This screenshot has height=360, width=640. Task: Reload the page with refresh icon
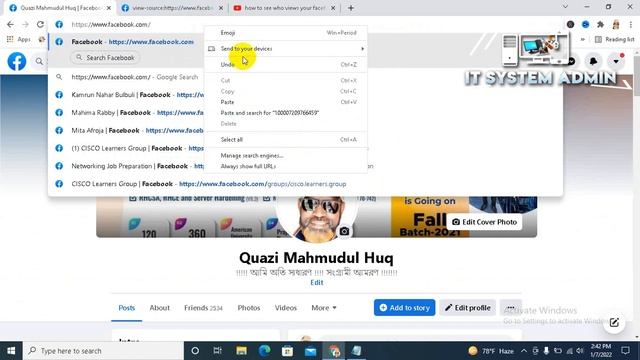coord(40,24)
